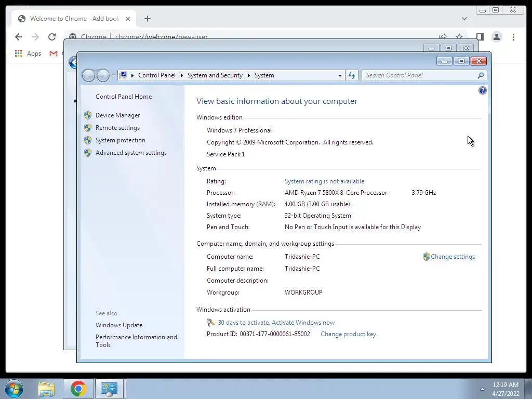This screenshot has width=532, height=399.
Task: Click the shield icon beside System protection
Action: coord(88,140)
